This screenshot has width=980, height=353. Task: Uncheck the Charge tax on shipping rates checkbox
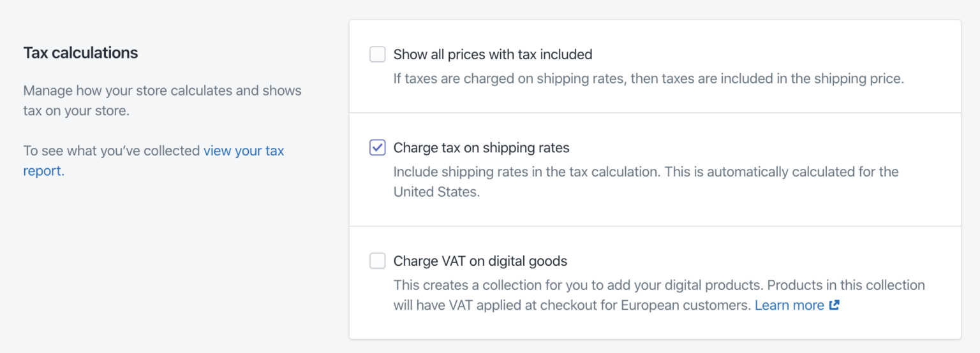point(378,148)
